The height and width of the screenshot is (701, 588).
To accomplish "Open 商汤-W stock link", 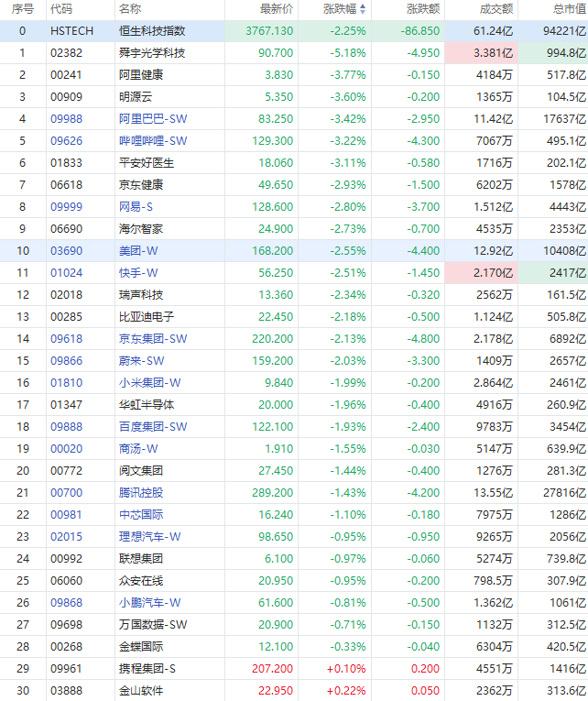I will (x=138, y=449).
